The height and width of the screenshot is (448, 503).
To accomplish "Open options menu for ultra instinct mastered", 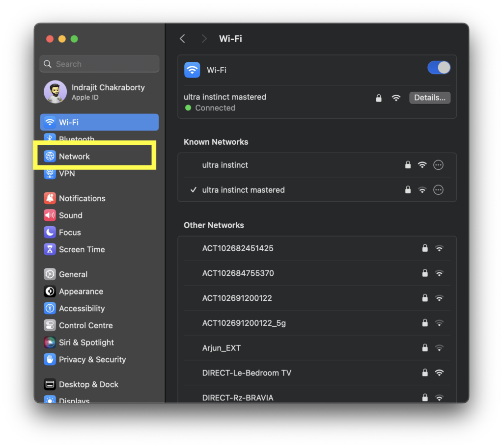I will click(x=438, y=190).
